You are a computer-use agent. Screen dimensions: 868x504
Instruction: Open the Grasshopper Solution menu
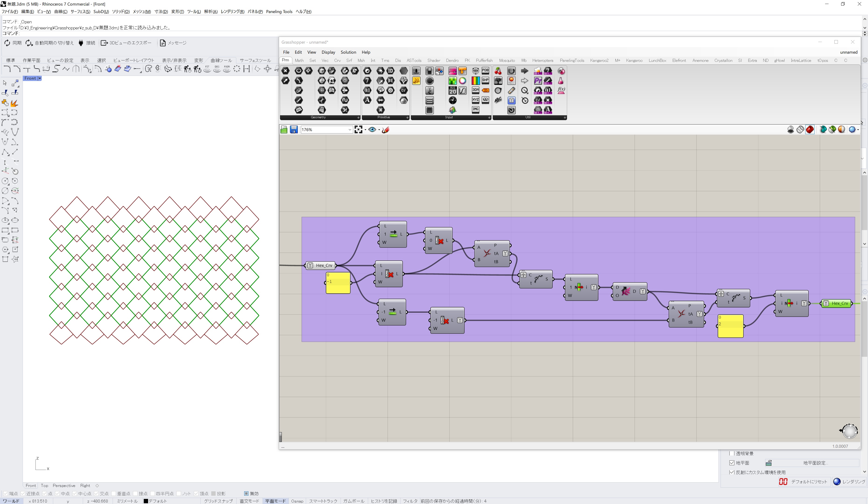(348, 52)
